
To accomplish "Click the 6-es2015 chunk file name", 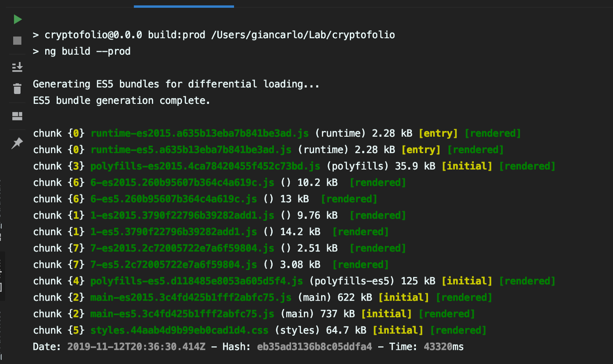I will point(182,182).
